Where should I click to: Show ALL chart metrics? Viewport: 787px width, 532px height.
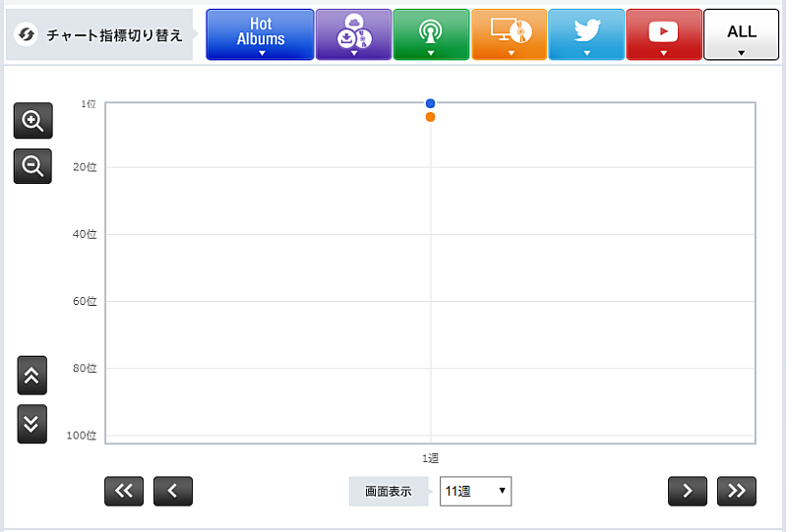(x=741, y=34)
